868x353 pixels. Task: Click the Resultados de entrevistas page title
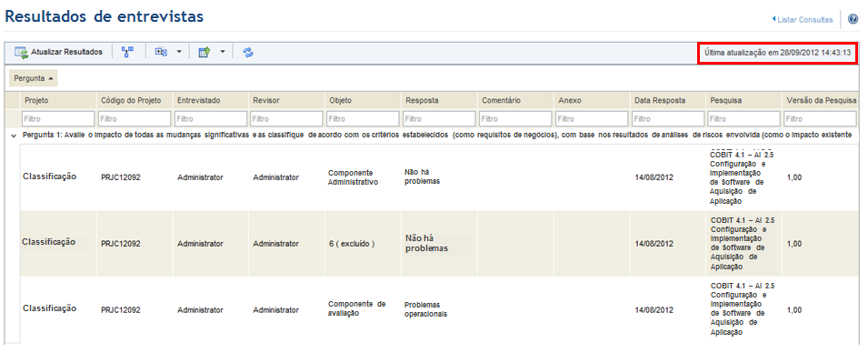(x=105, y=16)
